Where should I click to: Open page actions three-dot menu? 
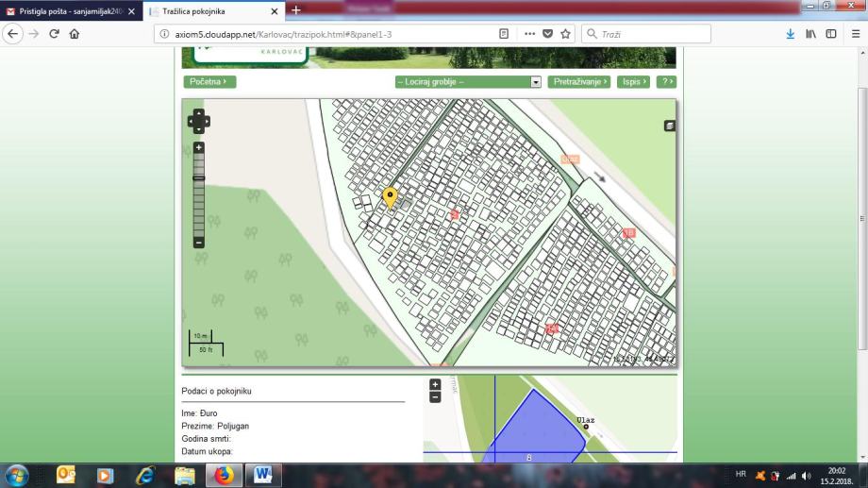pyautogui.click(x=530, y=34)
